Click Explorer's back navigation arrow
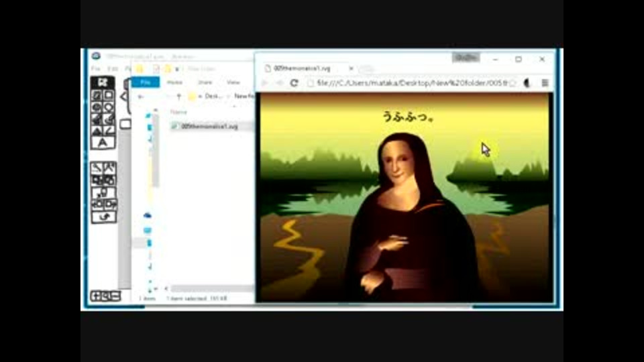Viewport: 644px width, 362px height. pos(141,97)
